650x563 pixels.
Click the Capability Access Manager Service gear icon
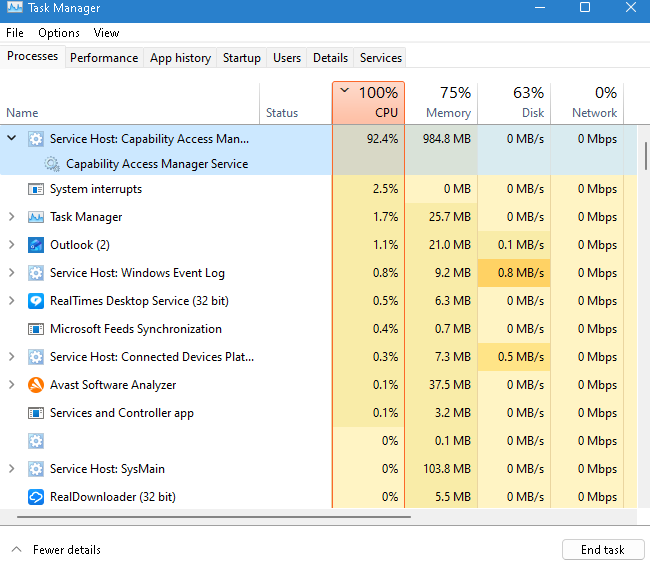[52, 164]
